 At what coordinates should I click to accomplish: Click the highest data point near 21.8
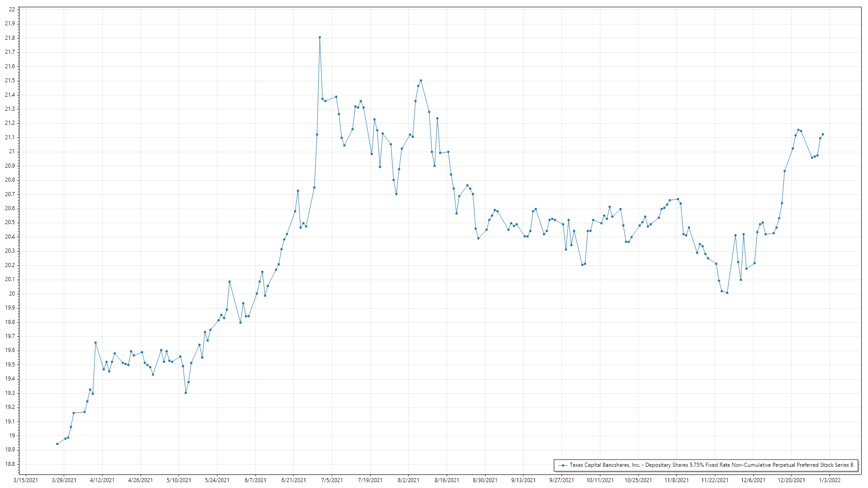[320, 38]
